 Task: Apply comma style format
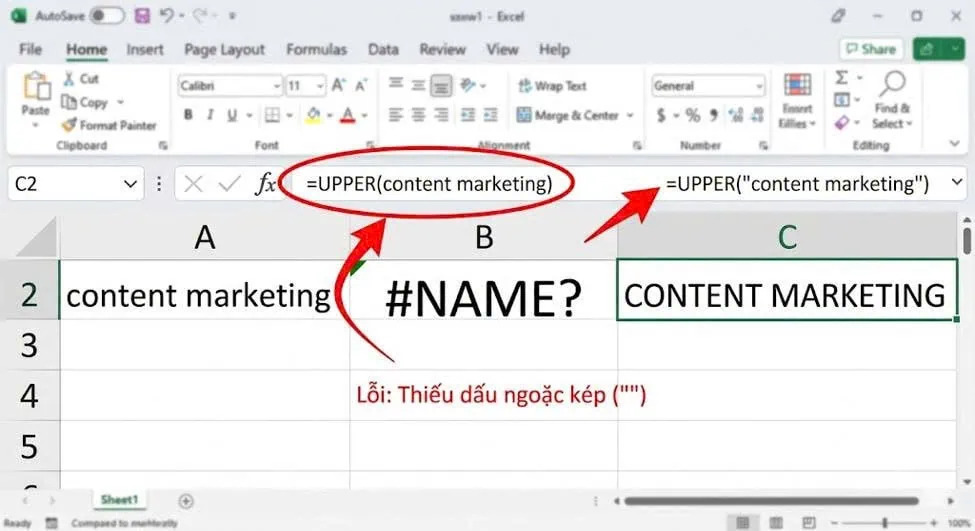[714, 115]
